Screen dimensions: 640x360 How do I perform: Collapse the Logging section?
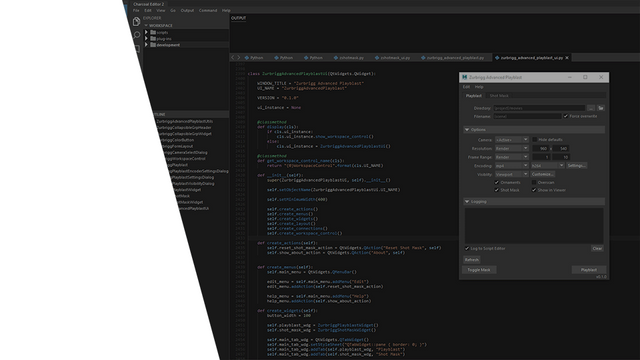coord(467,202)
